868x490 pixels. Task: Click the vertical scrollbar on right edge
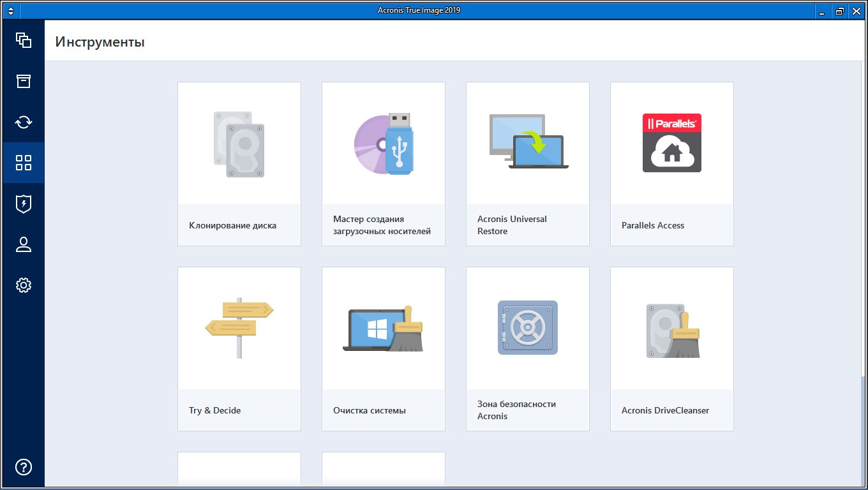pyautogui.click(x=865, y=427)
